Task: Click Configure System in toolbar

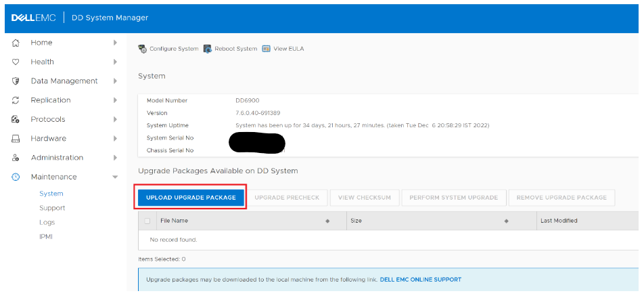Action: coord(168,49)
